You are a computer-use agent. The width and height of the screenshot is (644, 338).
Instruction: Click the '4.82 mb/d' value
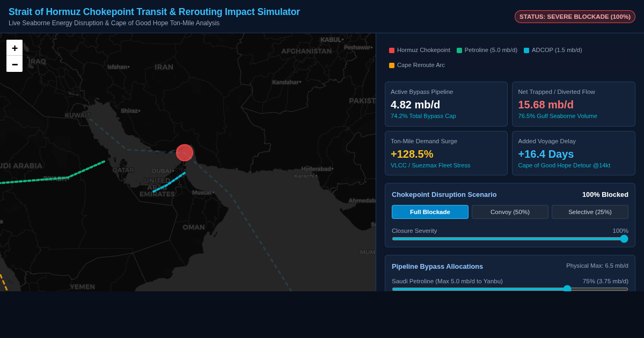tap(415, 105)
